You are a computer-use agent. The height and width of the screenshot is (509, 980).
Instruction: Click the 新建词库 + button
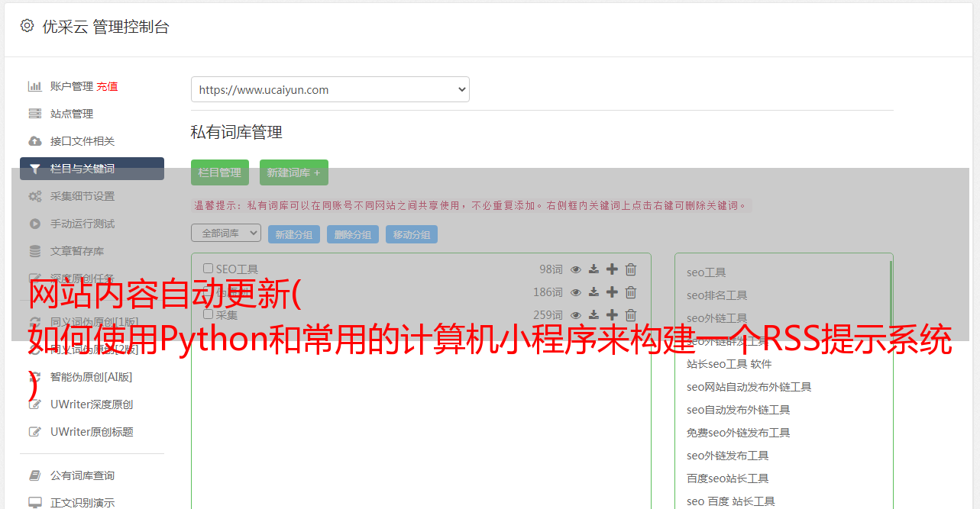pos(294,172)
